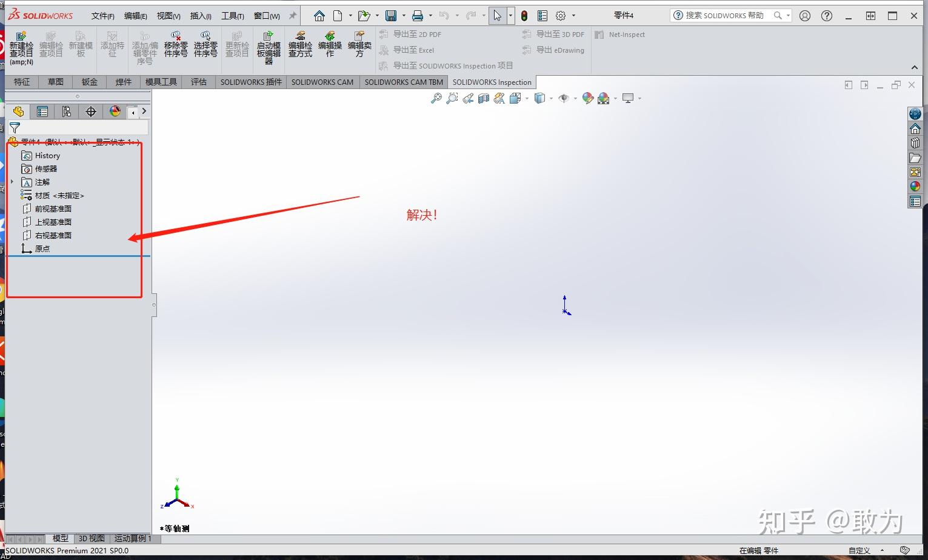Screen dimensions: 928x560
Task: Open Select tool dropdown arrow
Action: [511, 16]
